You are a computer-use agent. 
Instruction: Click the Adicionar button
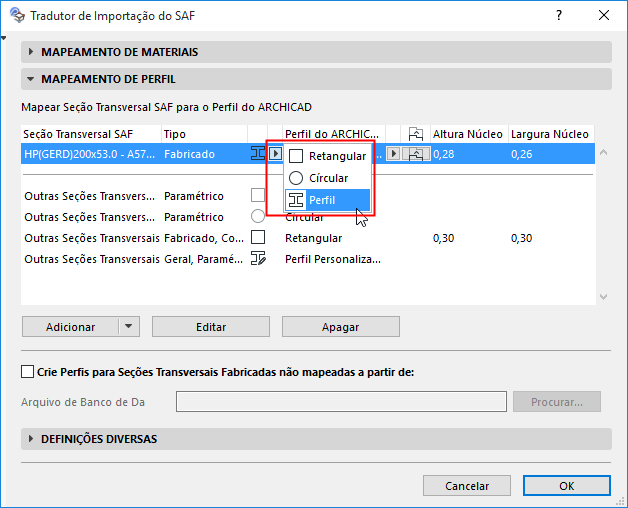[70, 327]
